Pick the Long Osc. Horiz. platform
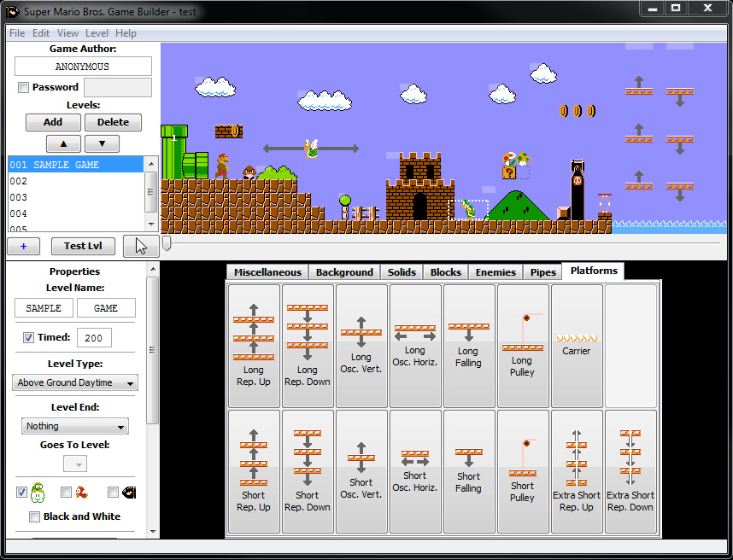The width and height of the screenshot is (733, 560). coord(415,346)
